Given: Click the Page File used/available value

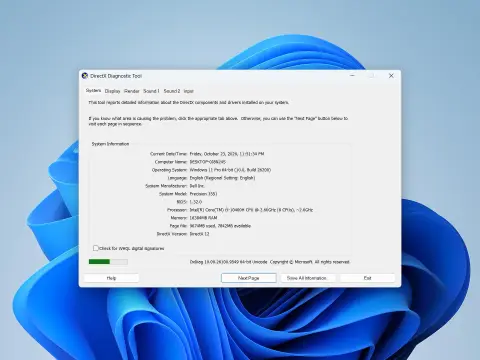Looking at the screenshot, I should (x=220, y=226).
